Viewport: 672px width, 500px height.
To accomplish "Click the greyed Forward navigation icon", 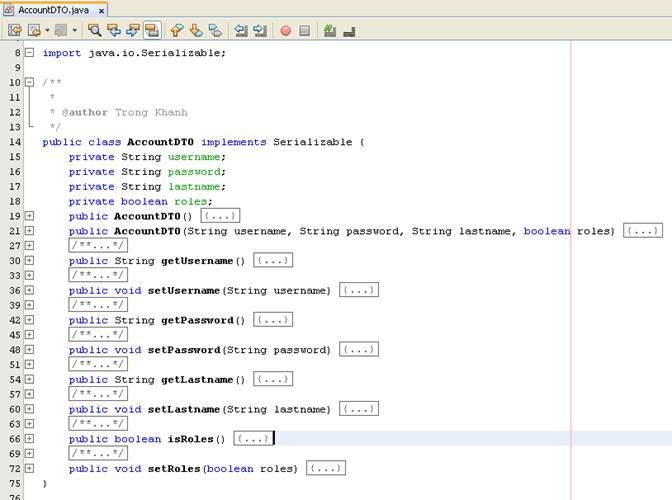I will (61, 30).
